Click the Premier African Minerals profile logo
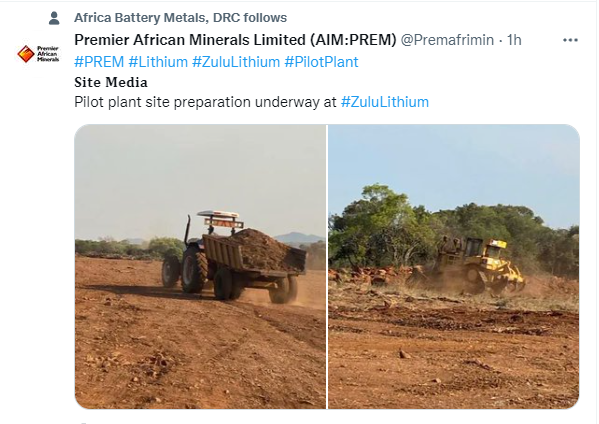 [38, 54]
